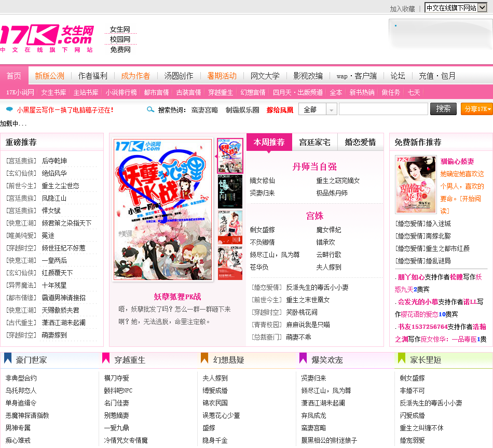Image resolution: width=493 pixels, height=448 pixels.
Task: Switch to the 本周推荐 tab
Action: tap(269, 142)
